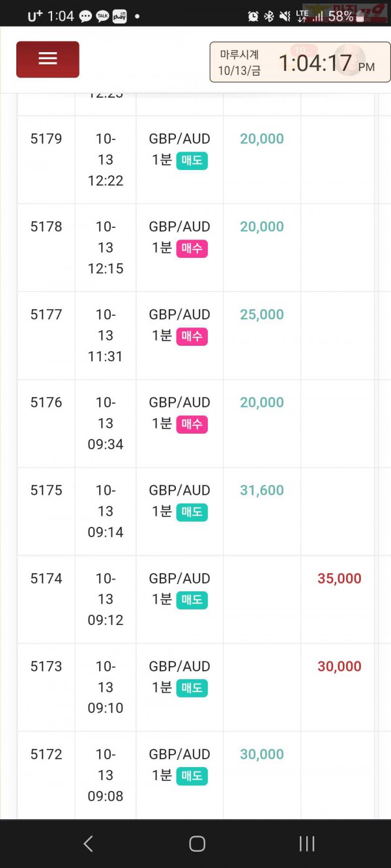
Task: Open the recent apps navigation icon
Action: pyautogui.click(x=307, y=844)
